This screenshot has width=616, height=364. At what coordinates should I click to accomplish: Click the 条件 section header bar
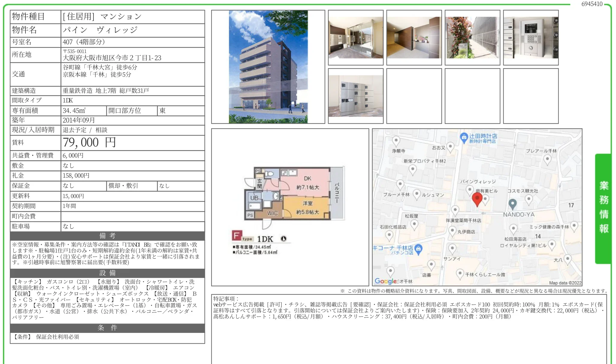[x=107, y=328]
